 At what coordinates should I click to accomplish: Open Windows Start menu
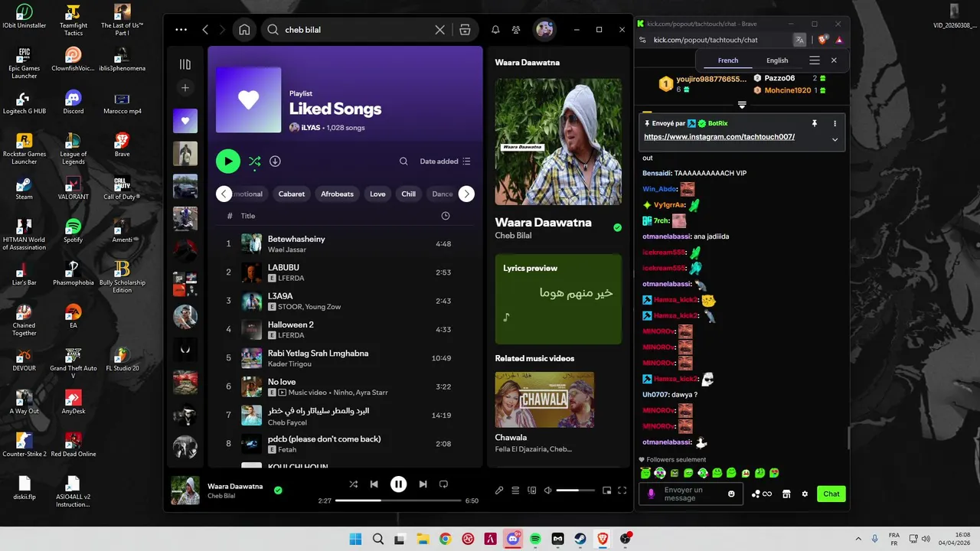pyautogui.click(x=355, y=539)
